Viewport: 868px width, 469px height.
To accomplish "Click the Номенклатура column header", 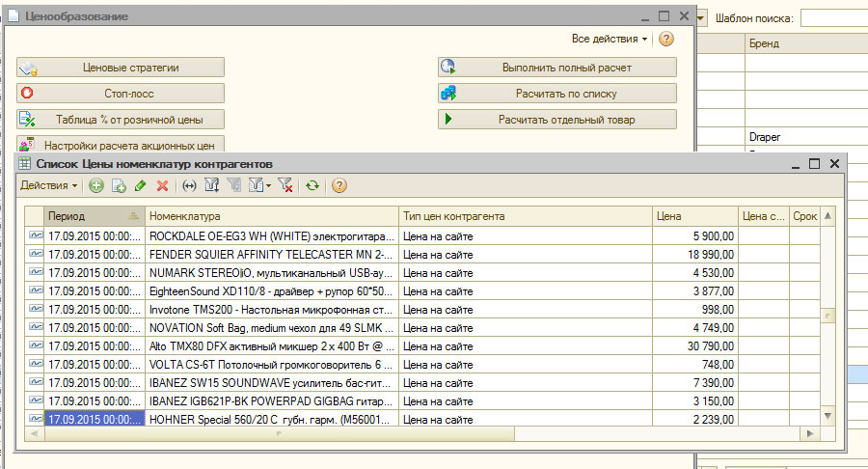I will pos(272,216).
